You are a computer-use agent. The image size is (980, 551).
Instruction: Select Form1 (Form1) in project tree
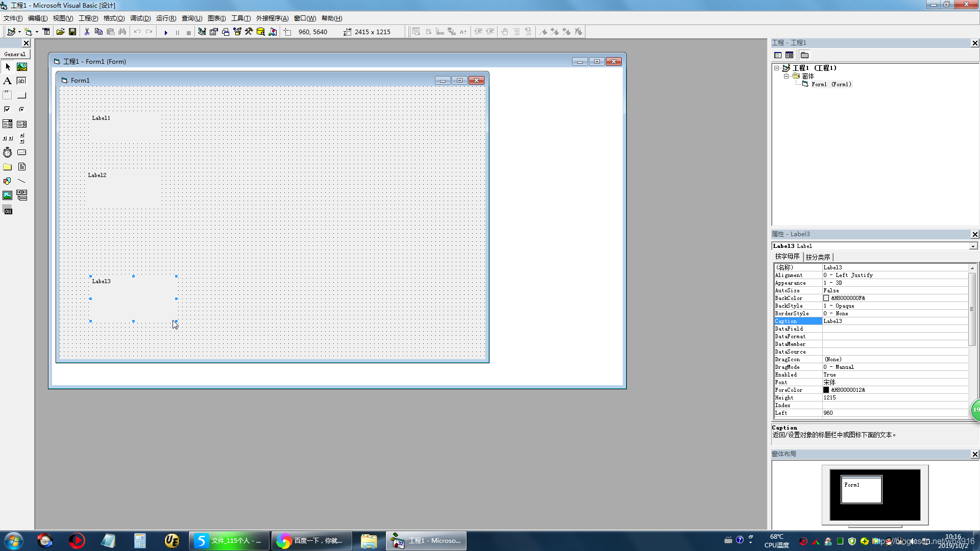click(x=831, y=84)
